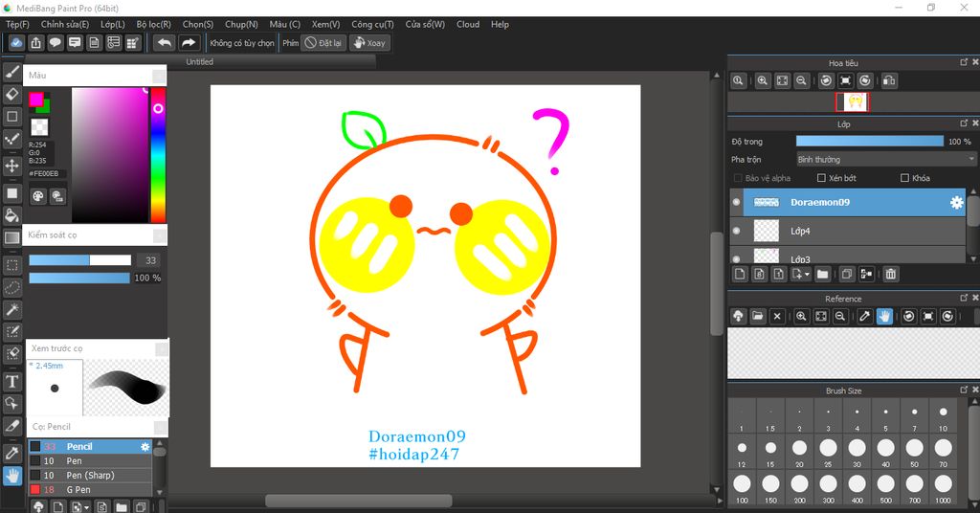Select the Text tool
This screenshot has width=980, height=513.
(11, 381)
